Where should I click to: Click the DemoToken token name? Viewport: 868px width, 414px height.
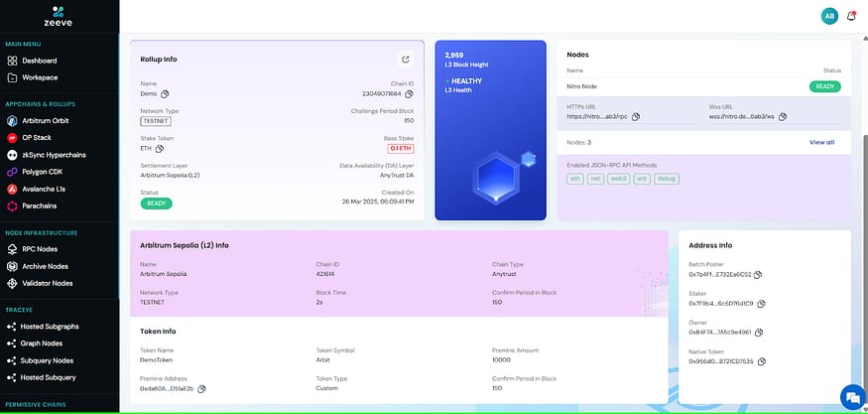[157, 360]
